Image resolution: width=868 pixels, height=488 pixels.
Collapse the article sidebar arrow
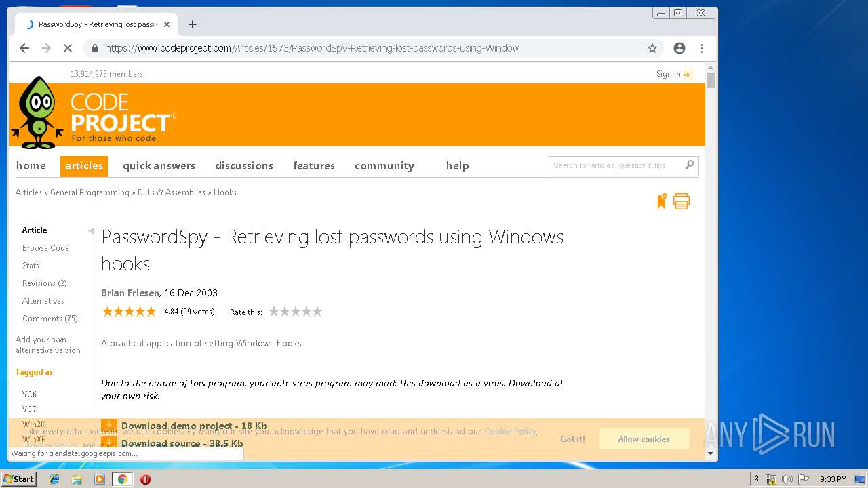[91, 231]
